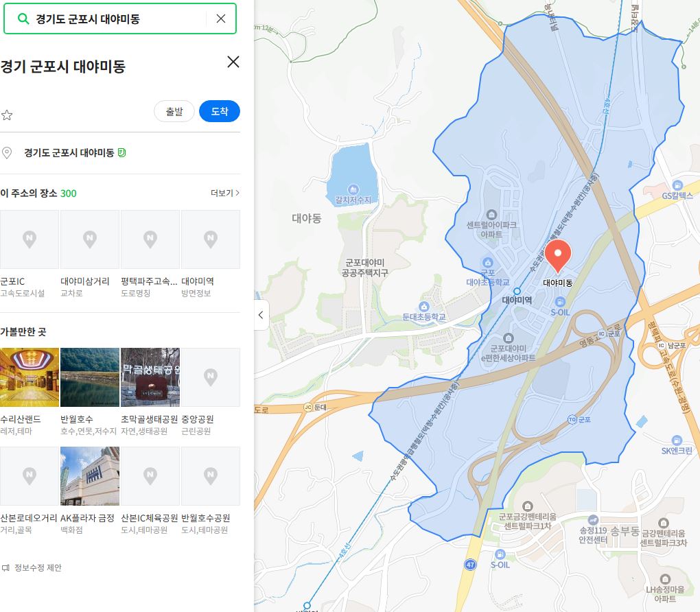Viewport: 700px width, 612px height.
Task: Set as destination with 도착 button
Action: tap(219, 111)
